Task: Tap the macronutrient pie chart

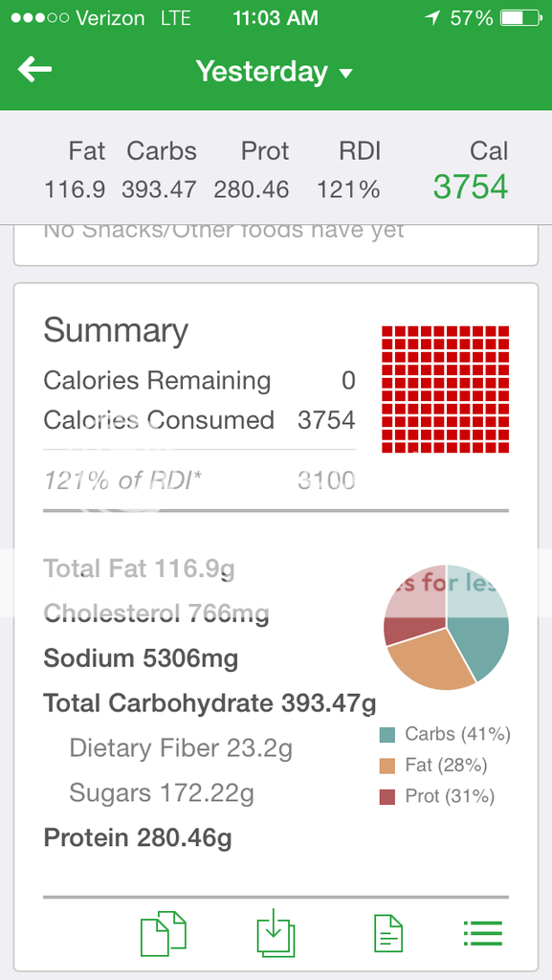Action: (x=447, y=627)
